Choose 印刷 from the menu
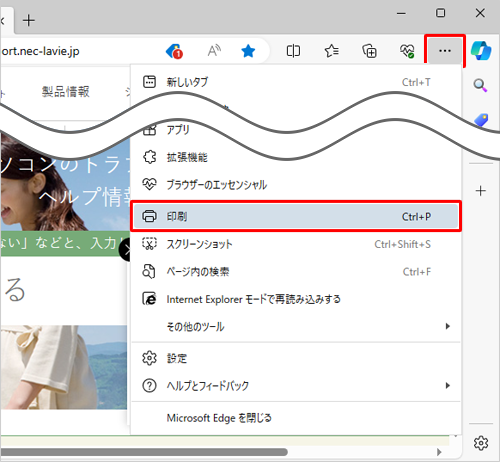The image size is (500, 462). coord(296,216)
